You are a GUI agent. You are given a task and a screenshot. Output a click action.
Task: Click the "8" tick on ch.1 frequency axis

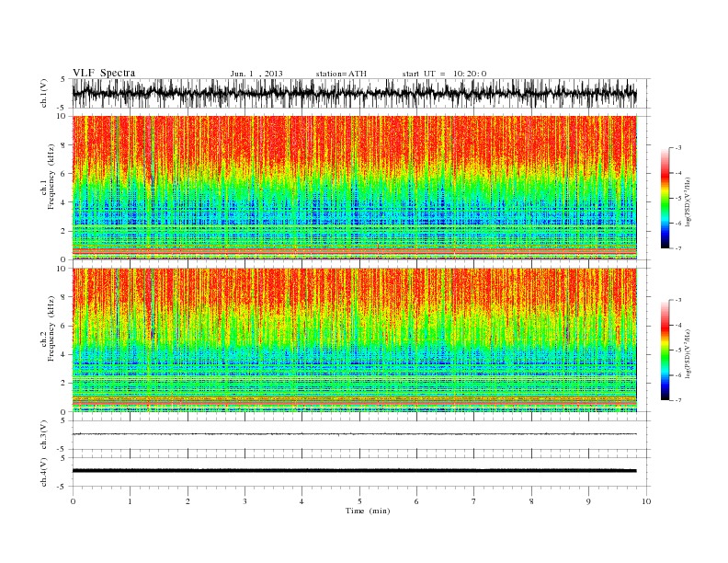tap(63, 145)
